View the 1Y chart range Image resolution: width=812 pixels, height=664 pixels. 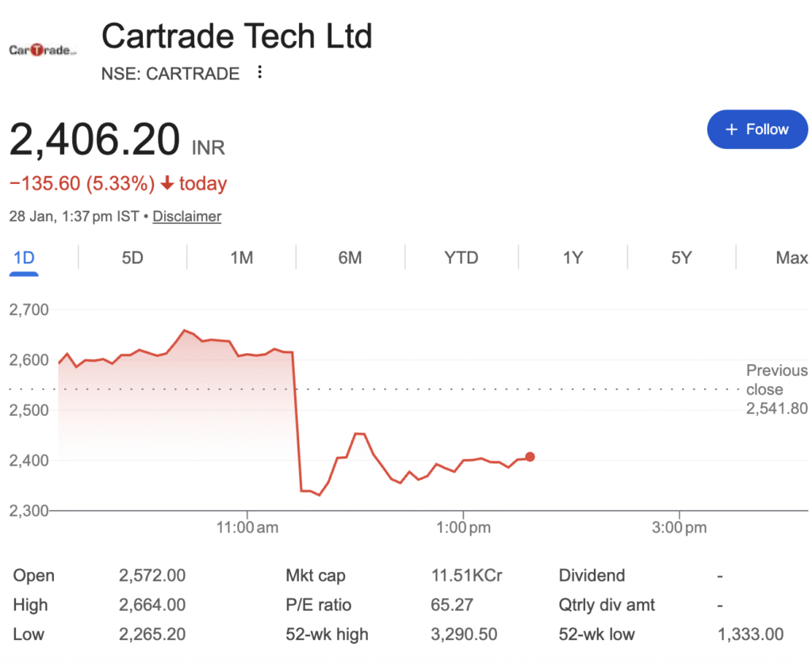click(573, 258)
